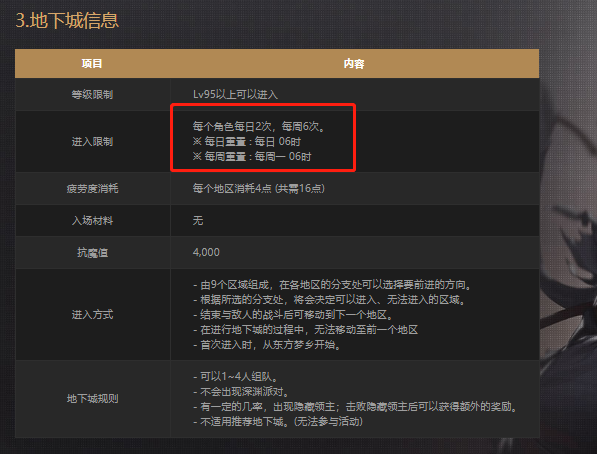The width and height of the screenshot is (597, 454).
Task: Click the 项目 column header
Action: (92, 64)
